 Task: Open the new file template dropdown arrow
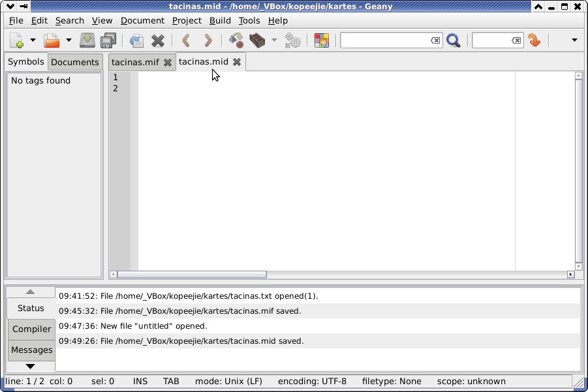33,40
